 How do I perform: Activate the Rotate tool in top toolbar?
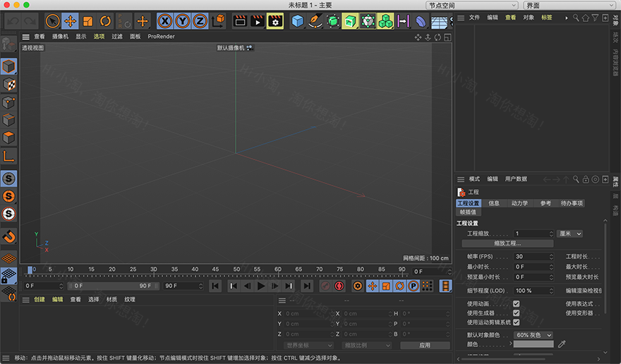(x=105, y=21)
